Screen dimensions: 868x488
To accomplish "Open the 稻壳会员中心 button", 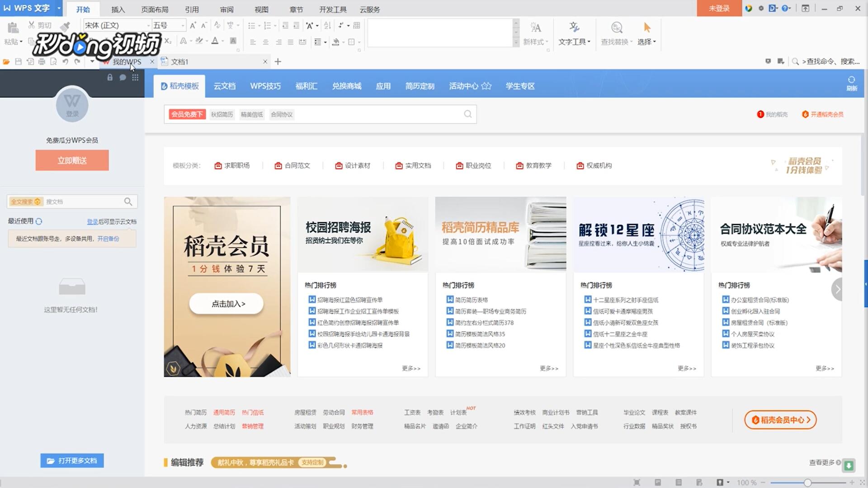I will (x=780, y=420).
